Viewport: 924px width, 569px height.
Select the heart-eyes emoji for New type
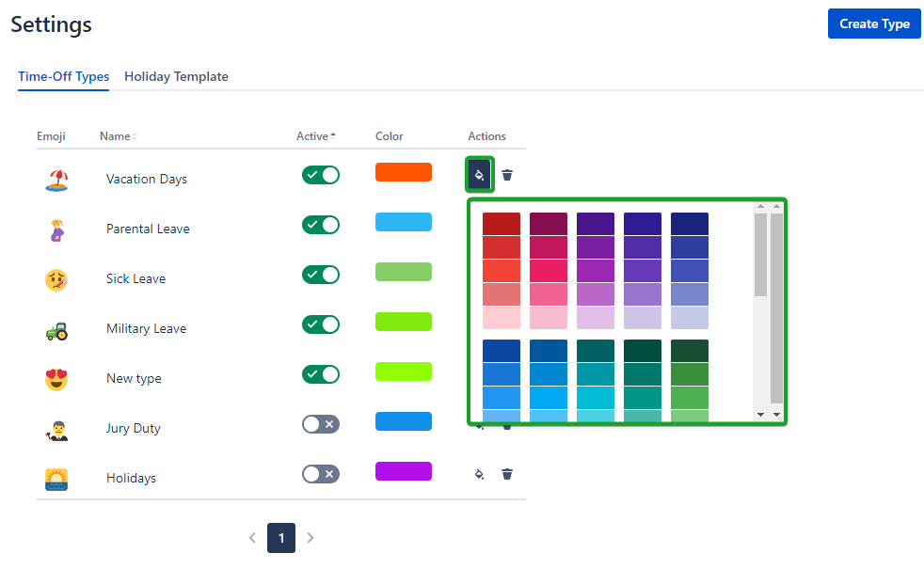pyautogui.click(x=56, y=379)
